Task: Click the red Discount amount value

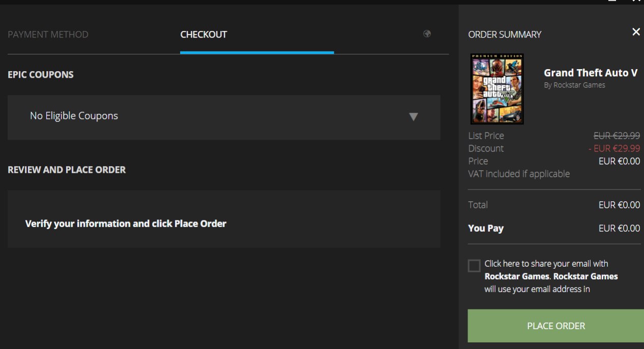Action: pyautogui.click(x=614, y=148)
